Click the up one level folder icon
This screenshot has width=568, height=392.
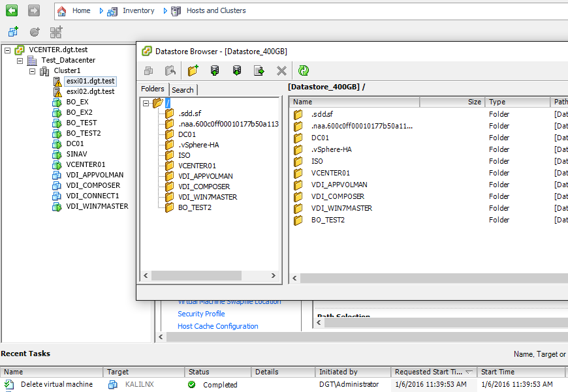coord(170,70)
